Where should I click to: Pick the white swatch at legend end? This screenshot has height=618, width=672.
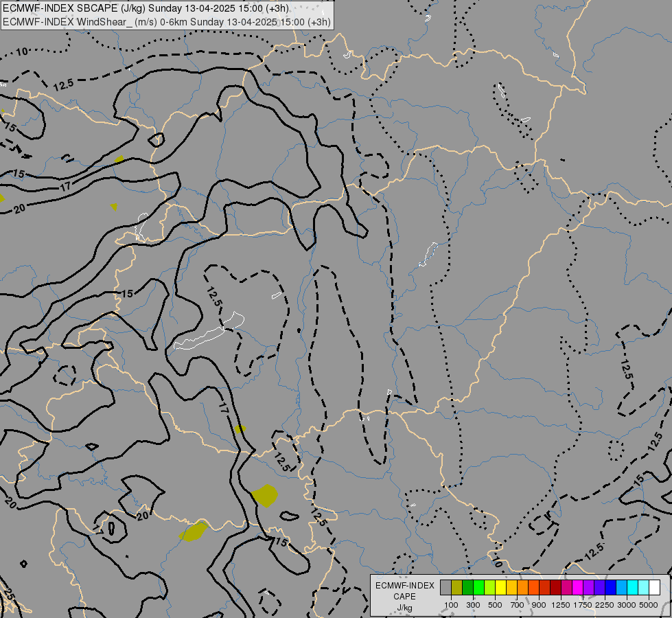[x=655, y=588]
